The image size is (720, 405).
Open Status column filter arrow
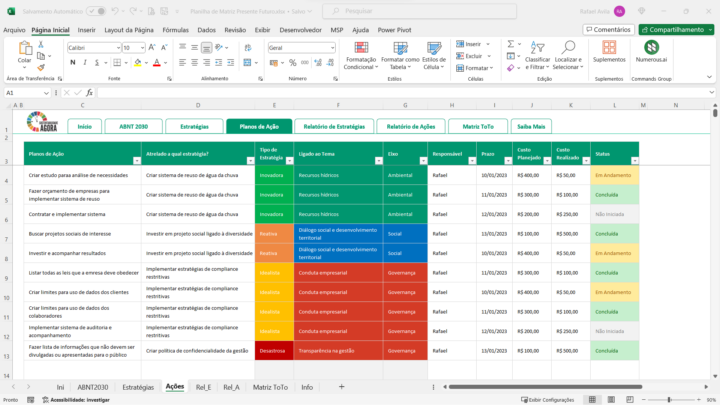tap(635, 161)
